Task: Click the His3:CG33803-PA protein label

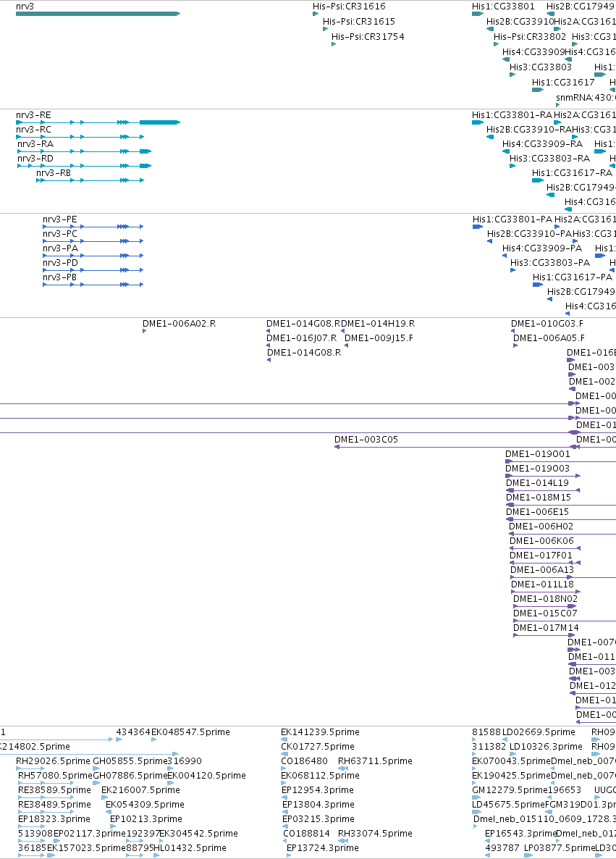Action: coord(549,263)
